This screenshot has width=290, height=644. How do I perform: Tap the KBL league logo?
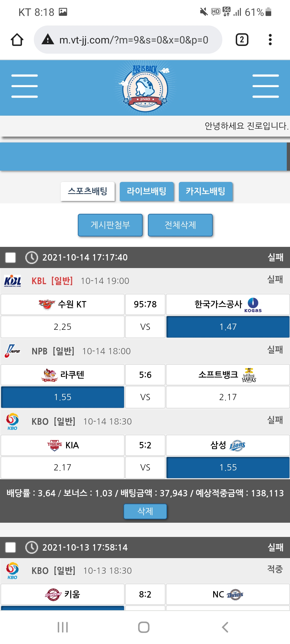click(x=13, y=281)
